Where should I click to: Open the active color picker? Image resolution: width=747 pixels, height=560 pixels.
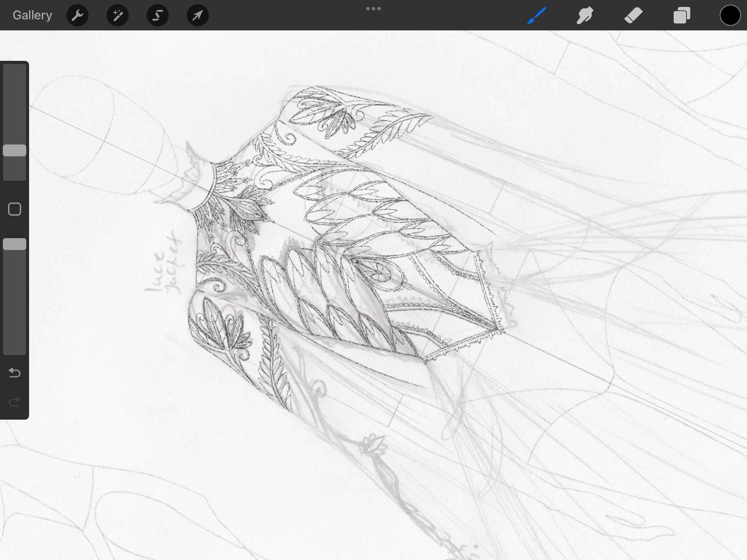(x=730, y=15)
